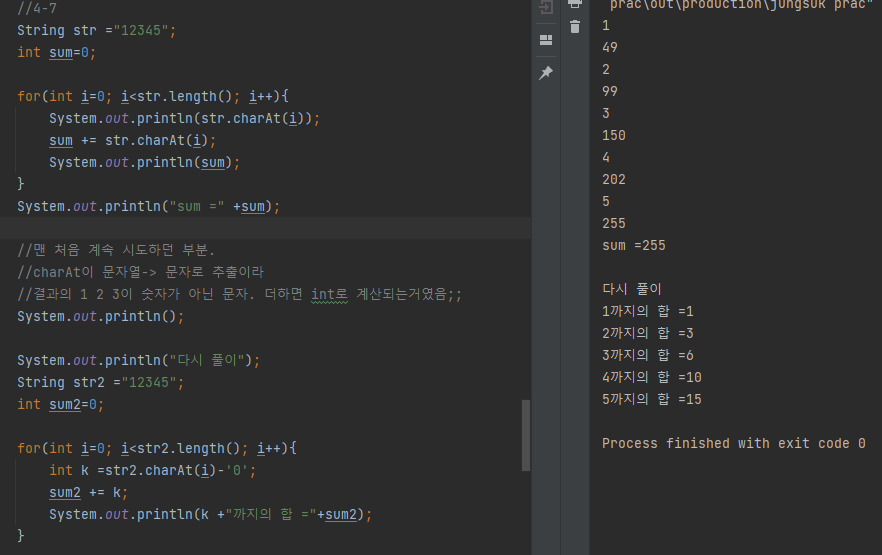Click the "sum2 += k;" statement
The width and height of the screenshot is (882, 555).
click(x=88, y=493)
